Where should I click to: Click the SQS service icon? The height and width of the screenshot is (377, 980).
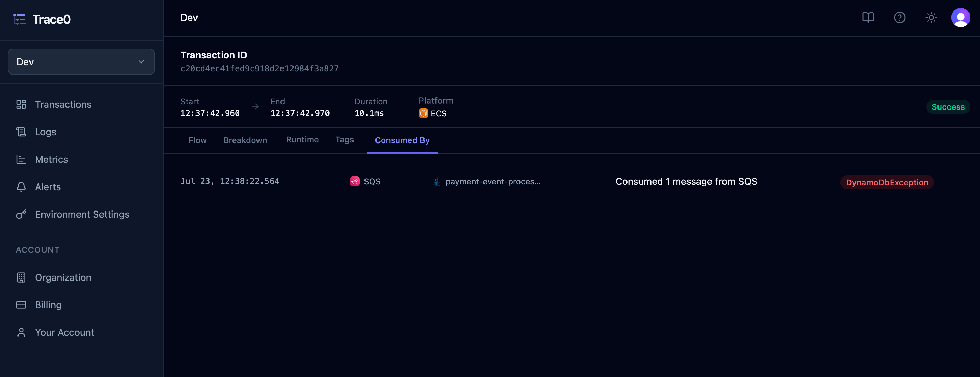tap(355, 181)
